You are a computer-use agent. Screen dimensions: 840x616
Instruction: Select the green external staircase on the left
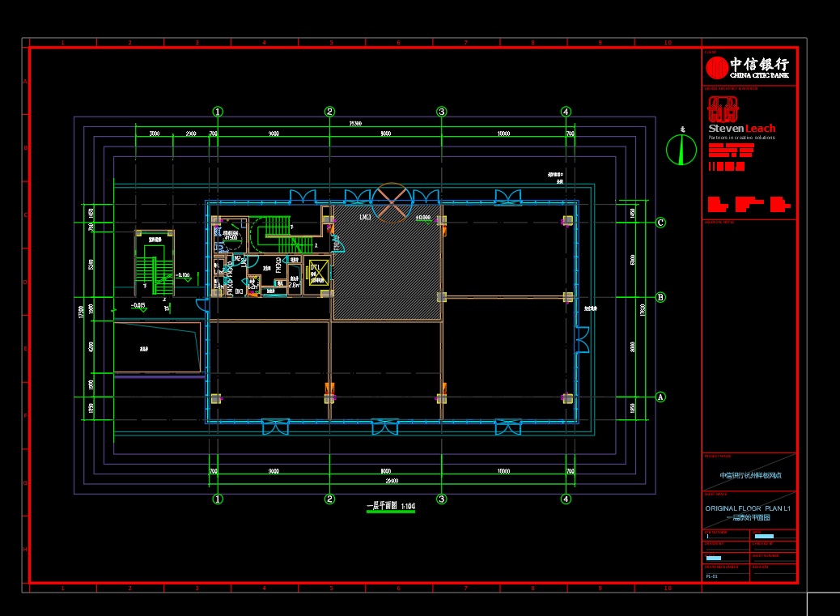tap(155, 265)
